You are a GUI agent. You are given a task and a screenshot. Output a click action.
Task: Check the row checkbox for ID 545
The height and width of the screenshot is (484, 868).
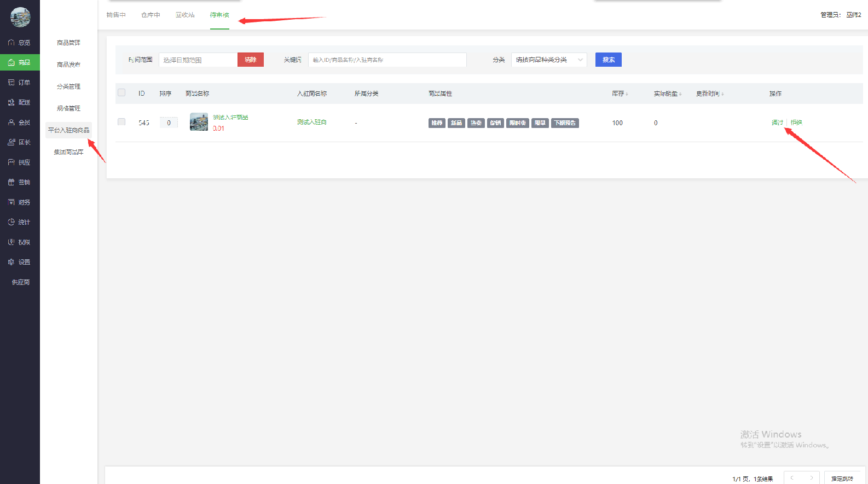coord(121,122)
